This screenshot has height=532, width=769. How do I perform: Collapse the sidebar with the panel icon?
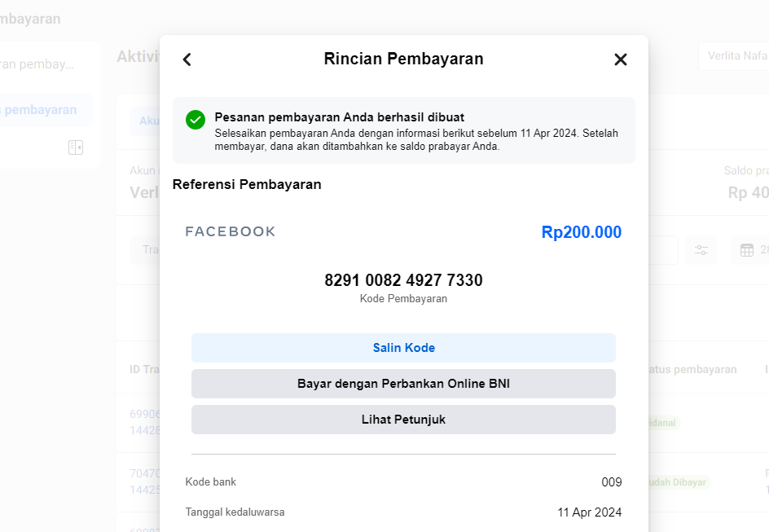[76, 147]
